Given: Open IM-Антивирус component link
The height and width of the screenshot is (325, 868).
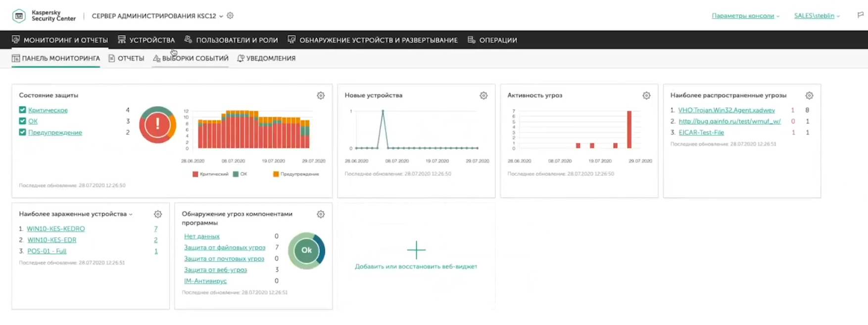Looking at the screenshot, I should (205, 281).
